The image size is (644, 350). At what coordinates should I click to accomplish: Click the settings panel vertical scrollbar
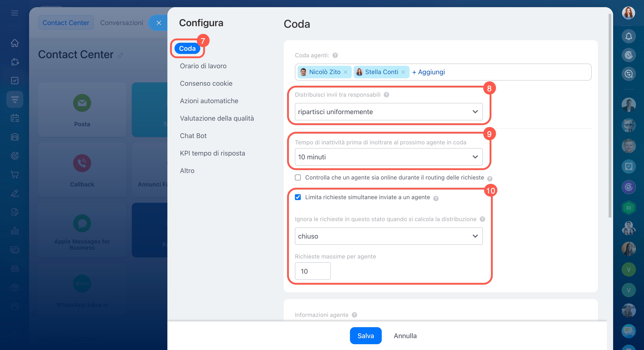click(610, 115)
